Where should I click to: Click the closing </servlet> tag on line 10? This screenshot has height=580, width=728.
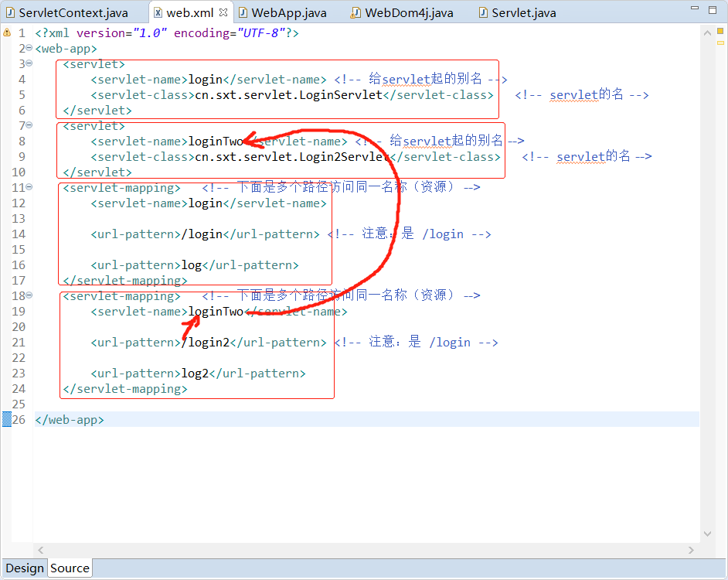click(x=97, y=172)
